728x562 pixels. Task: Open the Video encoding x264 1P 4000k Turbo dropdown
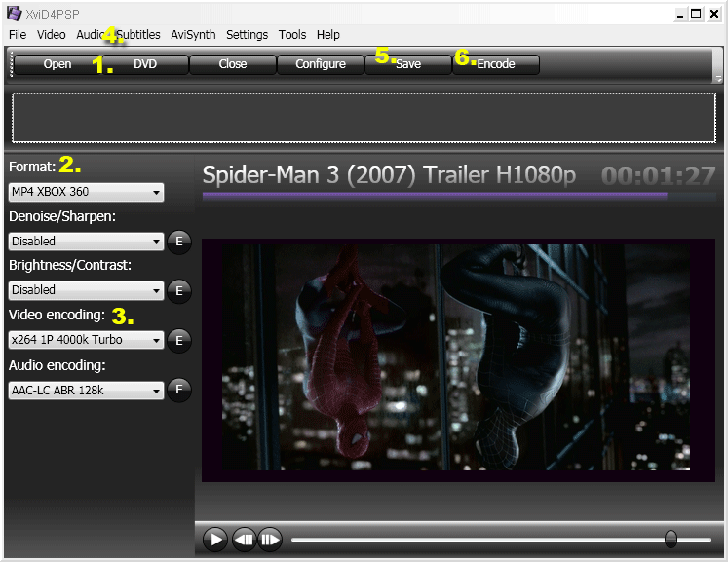[x=87, y=340]
